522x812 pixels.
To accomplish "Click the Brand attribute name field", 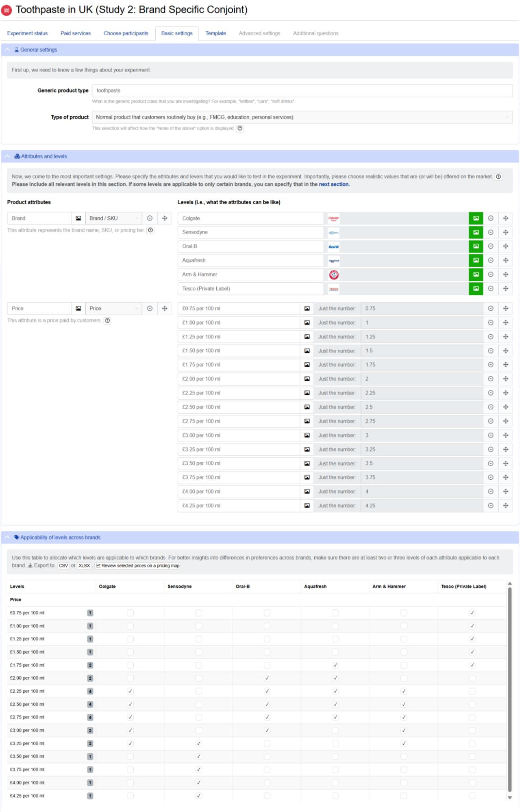I will [x=39, y=218].
